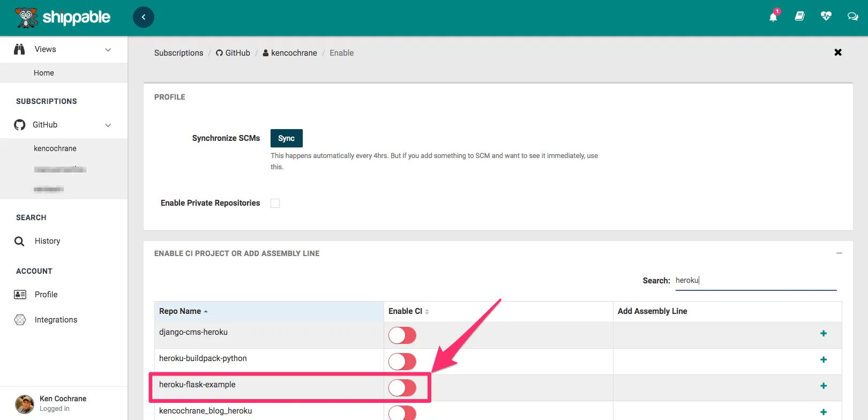Open the notifications bell
The image size is (868, 420).
(773, 17)
